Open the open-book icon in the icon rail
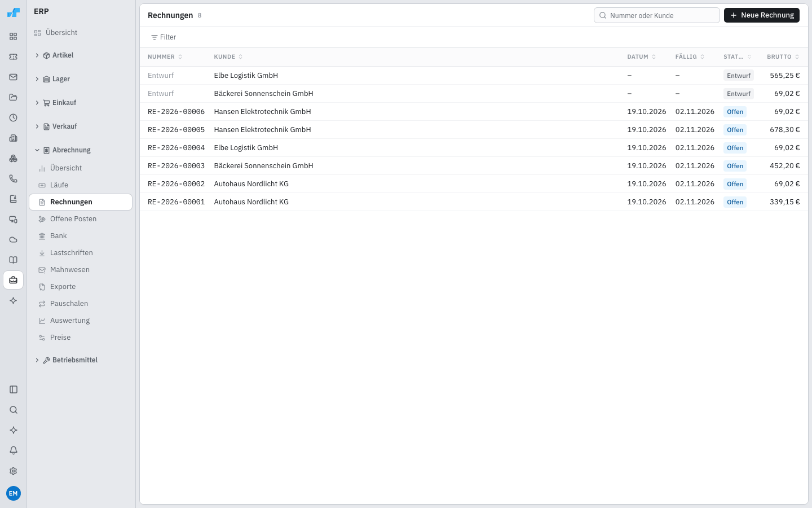 [14, 260]
